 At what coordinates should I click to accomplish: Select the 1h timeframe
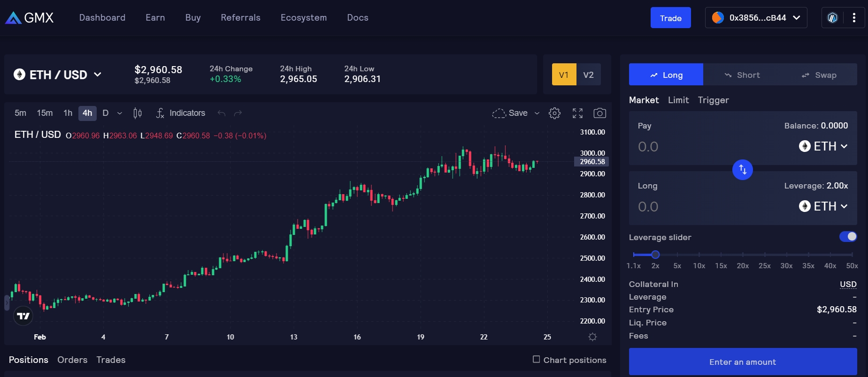point(68,113)
